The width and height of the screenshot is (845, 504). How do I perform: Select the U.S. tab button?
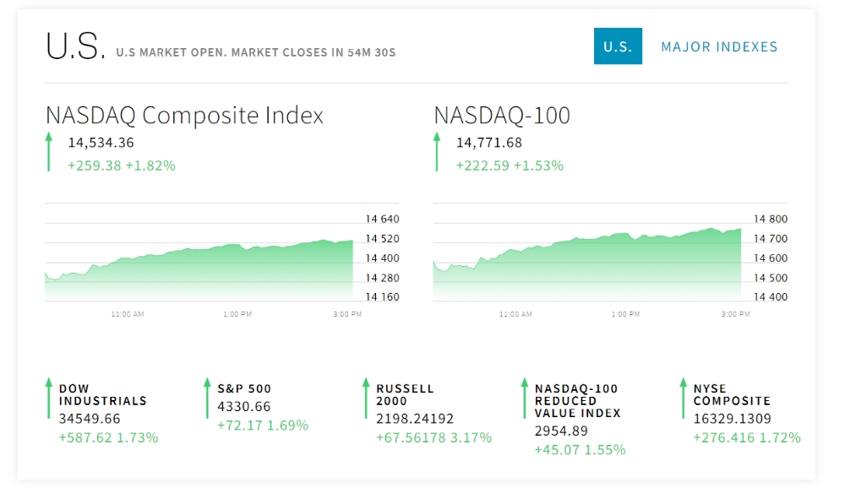coord(618,46)
